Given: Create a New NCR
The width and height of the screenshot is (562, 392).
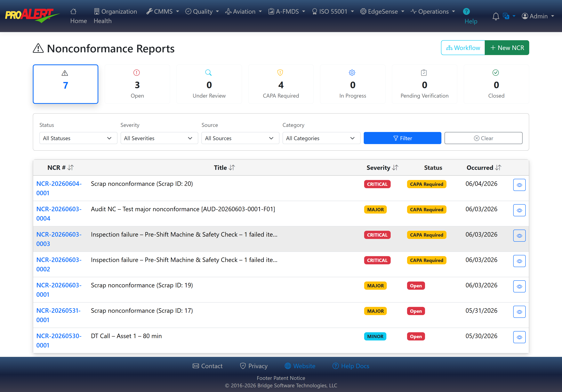Looking at the screenshot, I should [x=507, y=48].
